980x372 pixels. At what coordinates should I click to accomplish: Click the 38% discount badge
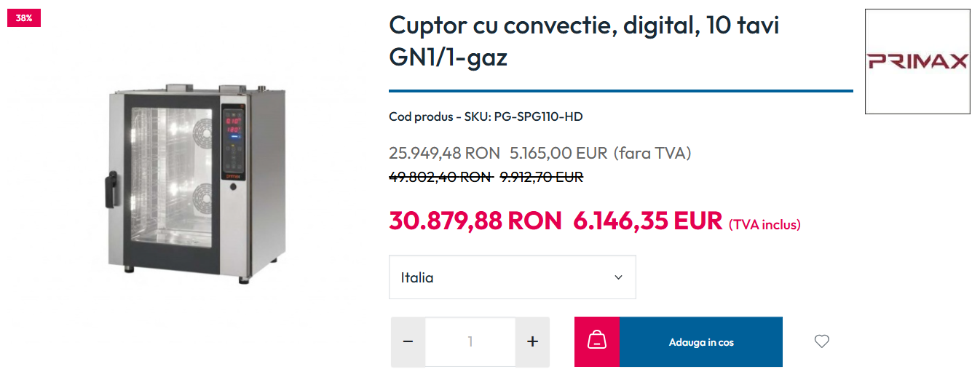[24, 18]
